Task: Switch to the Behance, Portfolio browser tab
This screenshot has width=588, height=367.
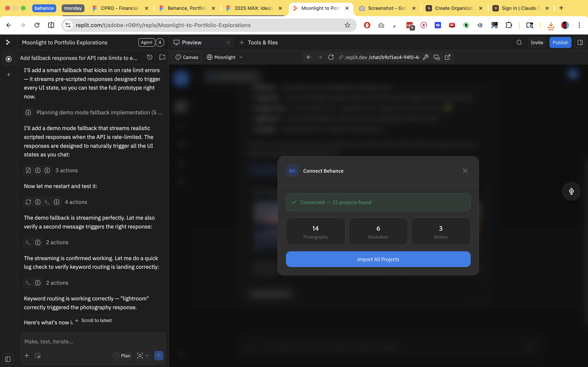Action: coord(187,8)
